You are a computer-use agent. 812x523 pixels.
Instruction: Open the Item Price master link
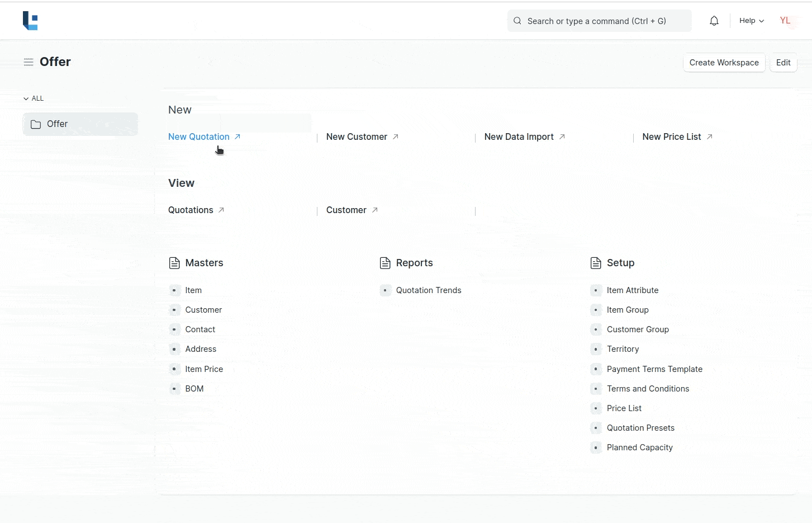pyautogui.click(x=204, y=369)
